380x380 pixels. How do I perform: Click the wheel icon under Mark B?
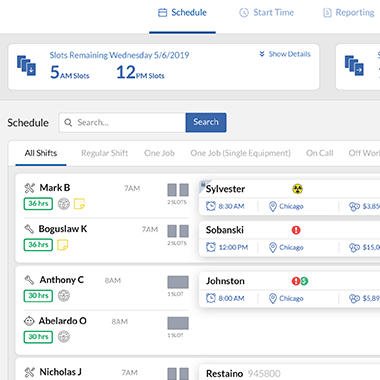tap(64, 204)
